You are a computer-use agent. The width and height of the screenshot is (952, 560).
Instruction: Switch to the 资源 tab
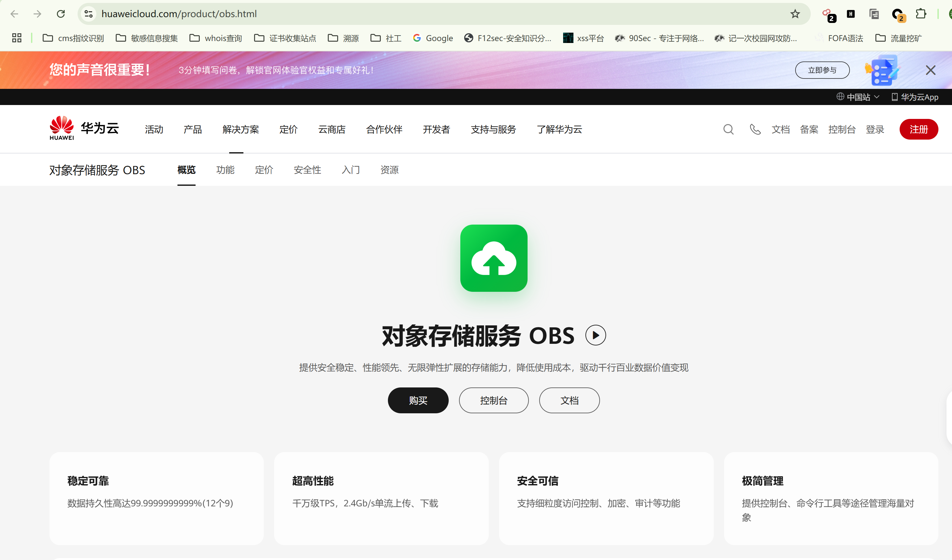pyautogui.click(x=390, y=170)
